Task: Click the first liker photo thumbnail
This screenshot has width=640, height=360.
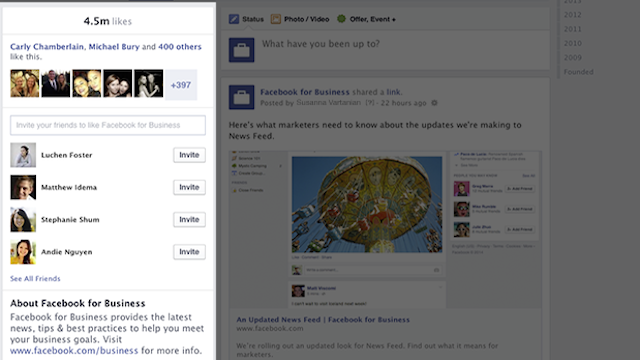Action: (25, 83)
